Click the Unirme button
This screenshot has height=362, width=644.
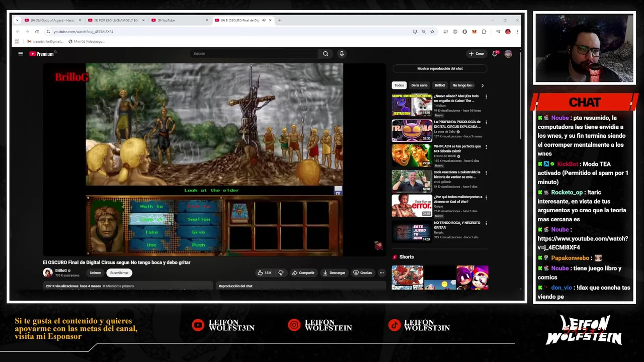95,273
